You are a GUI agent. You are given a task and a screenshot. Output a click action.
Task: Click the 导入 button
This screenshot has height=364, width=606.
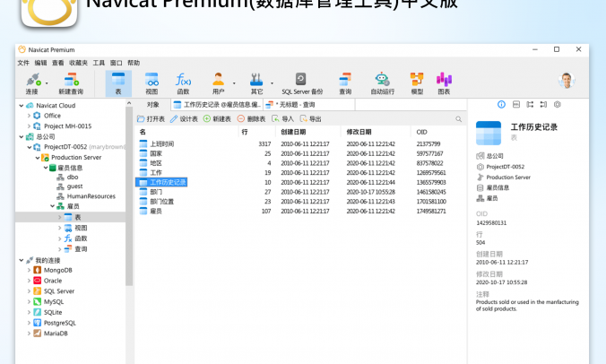(283, 119)
